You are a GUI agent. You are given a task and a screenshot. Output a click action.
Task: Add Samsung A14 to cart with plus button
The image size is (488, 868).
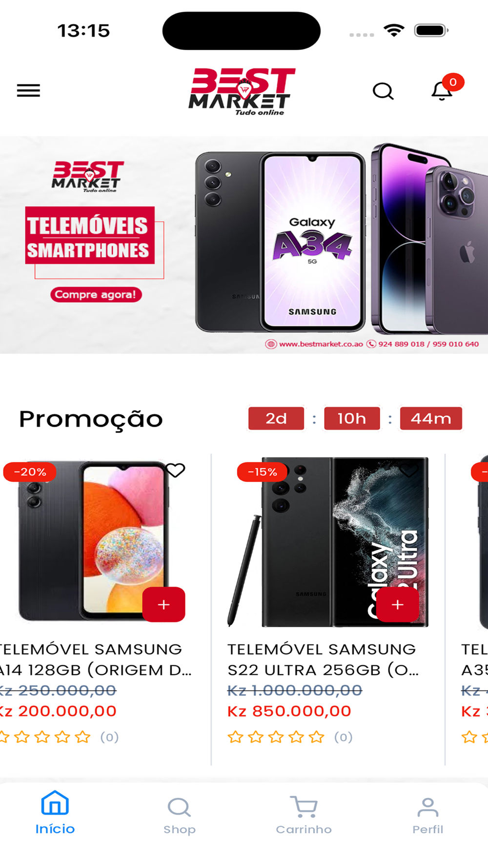164,604
